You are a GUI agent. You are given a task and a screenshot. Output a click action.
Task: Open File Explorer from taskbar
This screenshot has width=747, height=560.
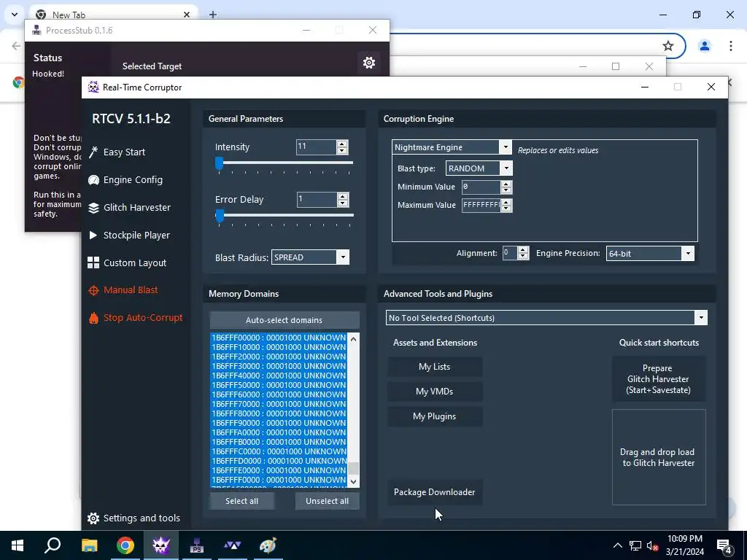point(89,545)
